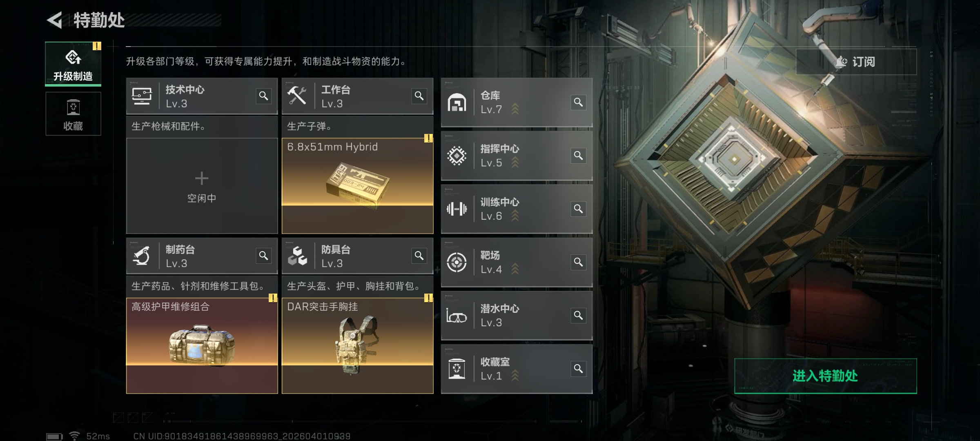Select the 升级制造 tab
Image resolution: width=980 pixels, height=441 pixels.
(73, 64)
